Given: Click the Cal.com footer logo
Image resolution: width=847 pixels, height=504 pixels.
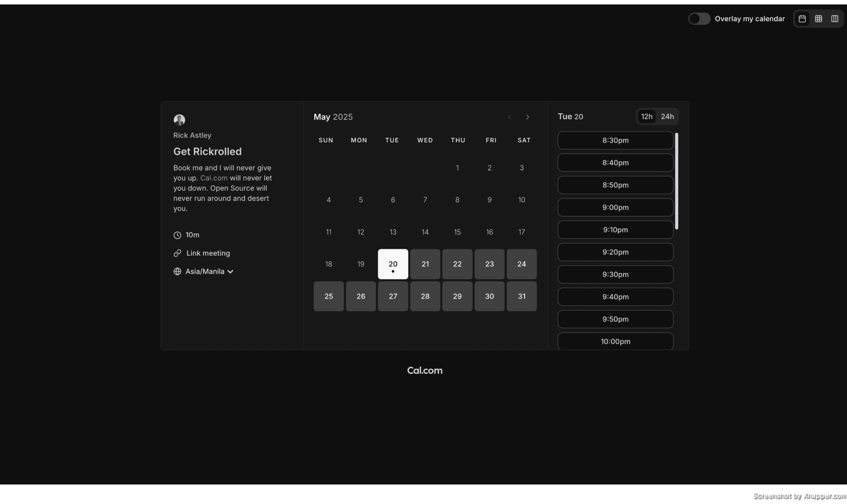Looking at the screenshot, I should coord(425,370).
